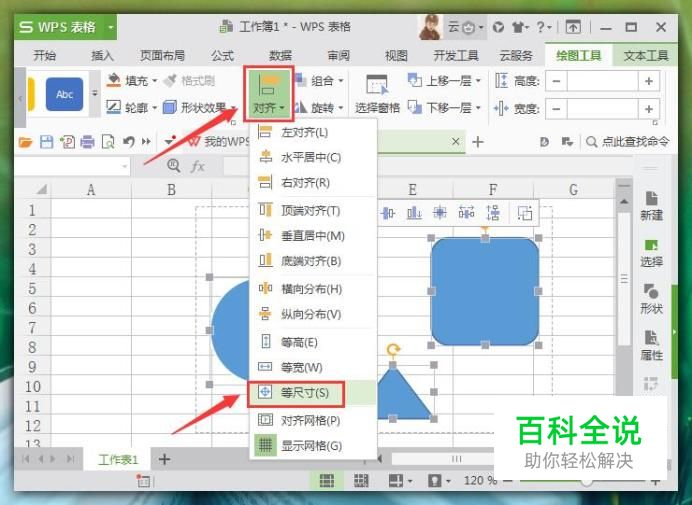Click the undo arrow icon
Screen dimensions: 692x505
tap(128, 142)
